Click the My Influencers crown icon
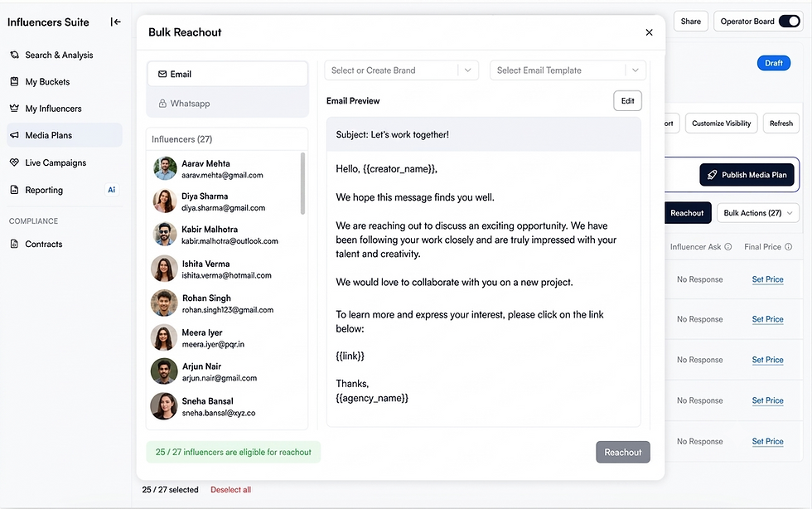 (15, 109)
